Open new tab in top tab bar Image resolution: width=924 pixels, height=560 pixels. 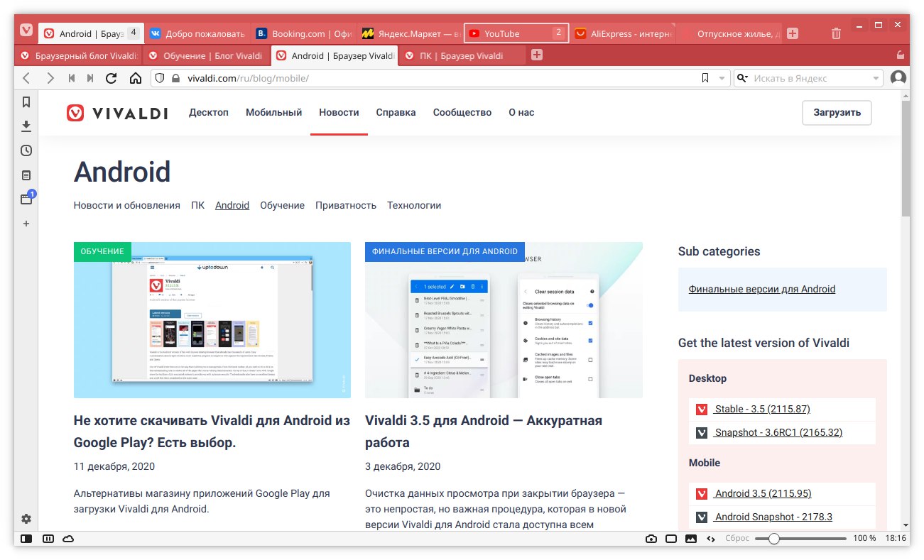coord(793,33)
